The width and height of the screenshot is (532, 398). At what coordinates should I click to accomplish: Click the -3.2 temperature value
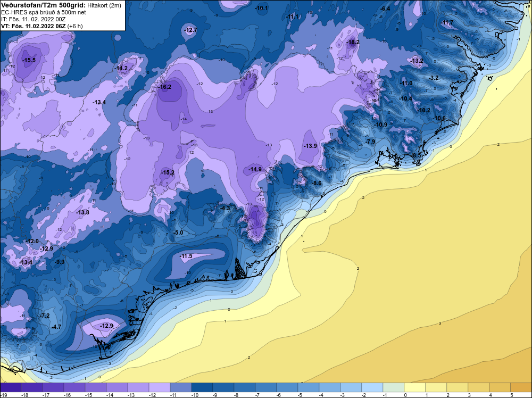[x=434, y=78]
